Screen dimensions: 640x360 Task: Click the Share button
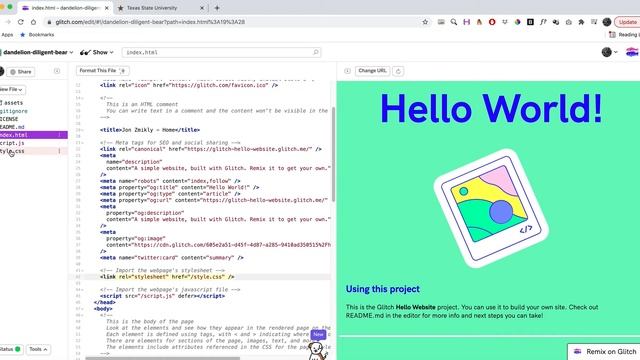[20, 72]
